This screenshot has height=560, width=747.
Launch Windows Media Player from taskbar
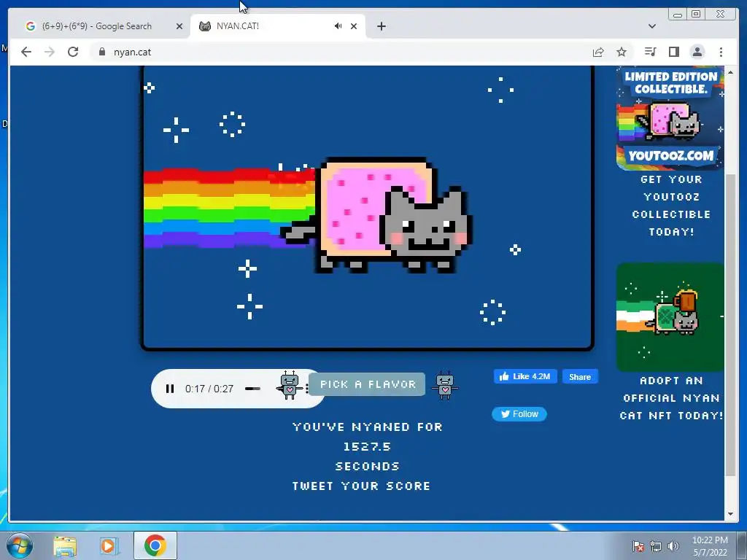coord(109,545)
